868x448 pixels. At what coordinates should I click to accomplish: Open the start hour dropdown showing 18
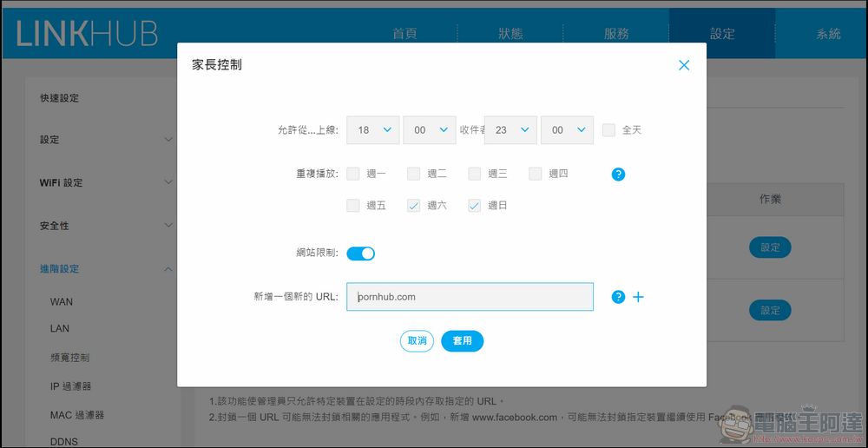(x=373, y=130)
